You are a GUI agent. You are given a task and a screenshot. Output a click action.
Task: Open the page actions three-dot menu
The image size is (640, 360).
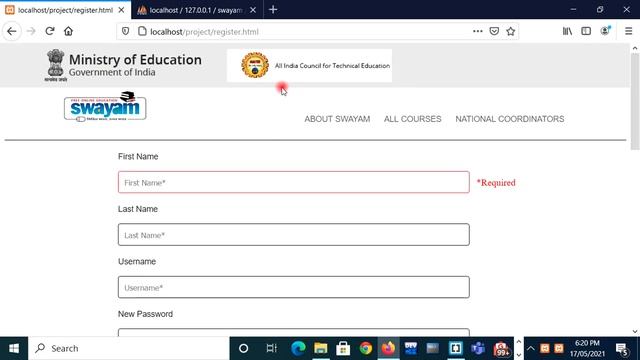coord(478,31)
